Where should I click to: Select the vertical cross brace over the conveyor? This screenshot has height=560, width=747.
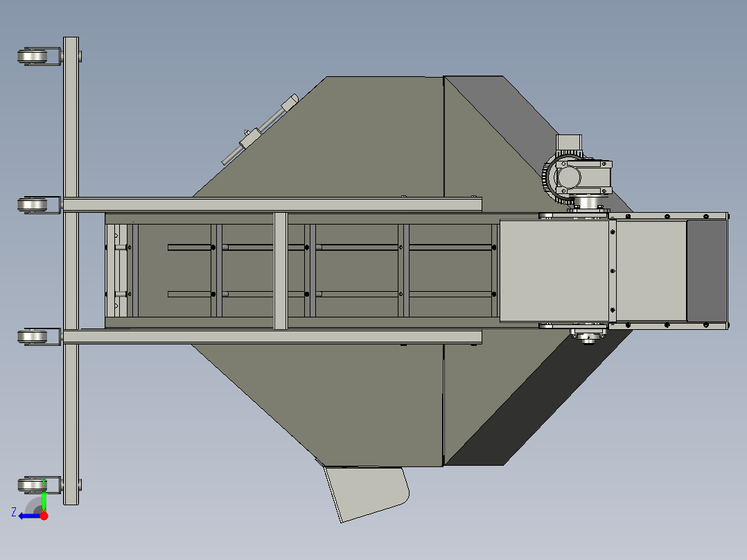[281, 271]
